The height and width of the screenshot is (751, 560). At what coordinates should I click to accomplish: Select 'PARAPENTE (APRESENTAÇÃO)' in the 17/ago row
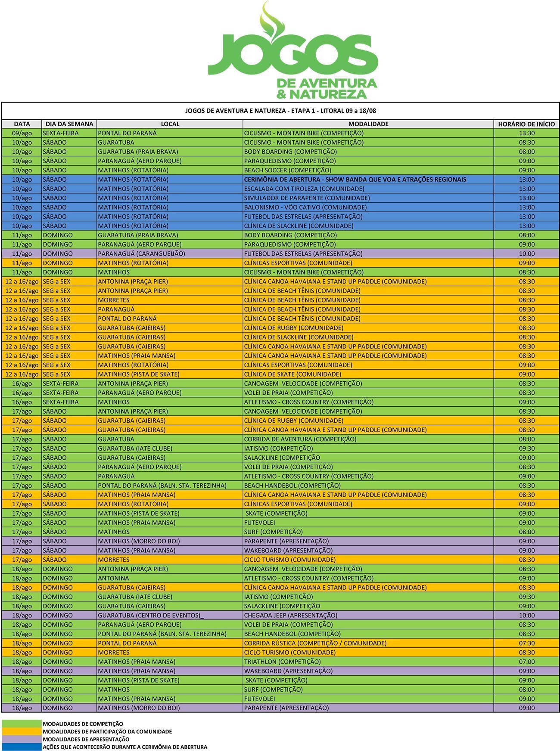pyautogui.click(x=368, y=541)
